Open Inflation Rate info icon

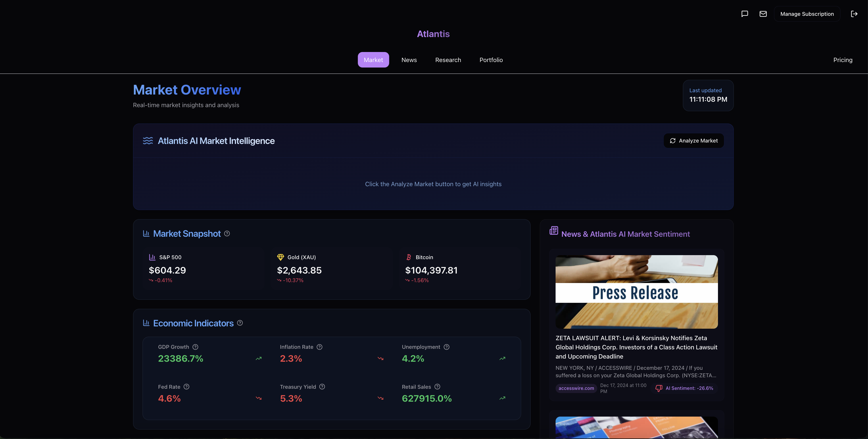(x=320, y=347)
